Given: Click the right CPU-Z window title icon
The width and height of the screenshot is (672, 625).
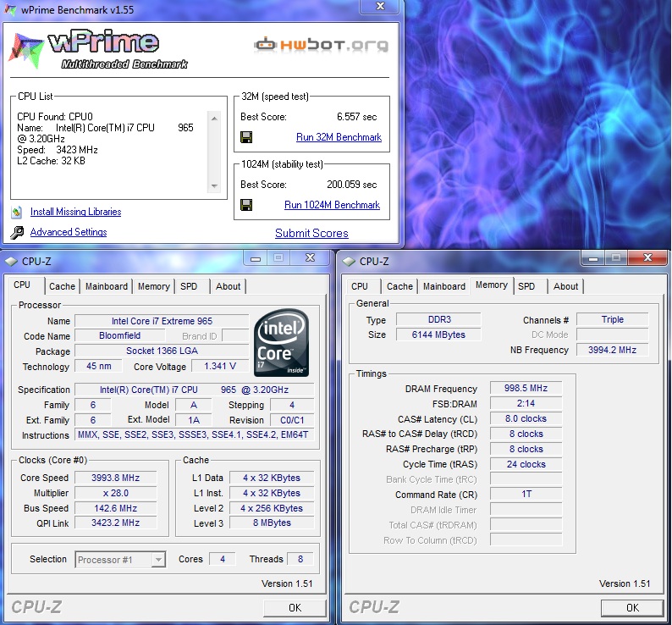Looking at the screenshot, I should coord(349,261).
